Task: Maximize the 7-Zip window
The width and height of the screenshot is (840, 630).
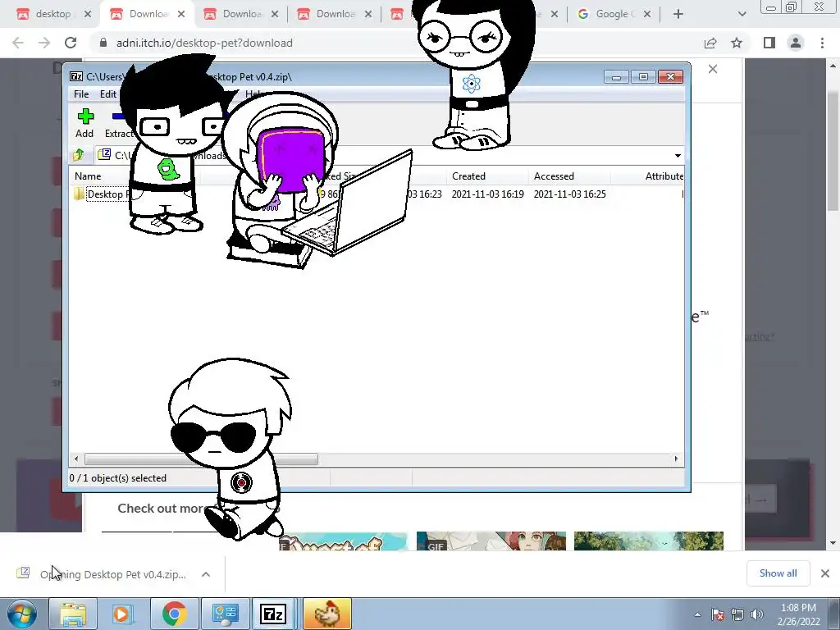Action: (643, 77)
